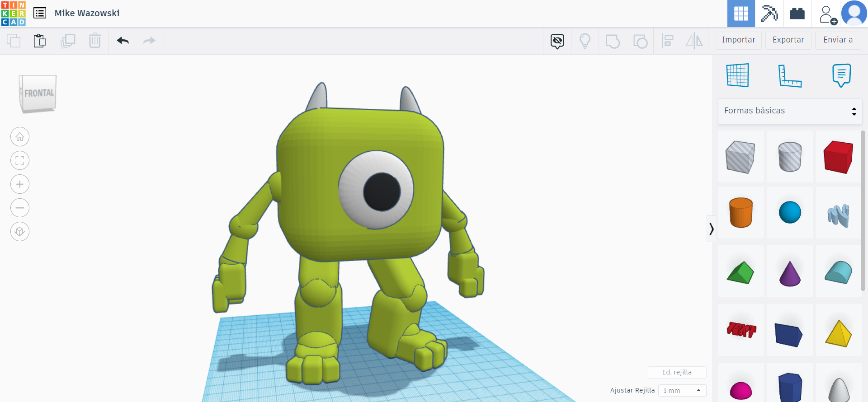
Task: Choose the purple cone shape
Action: pyautogui.click(x=790, y=271)
